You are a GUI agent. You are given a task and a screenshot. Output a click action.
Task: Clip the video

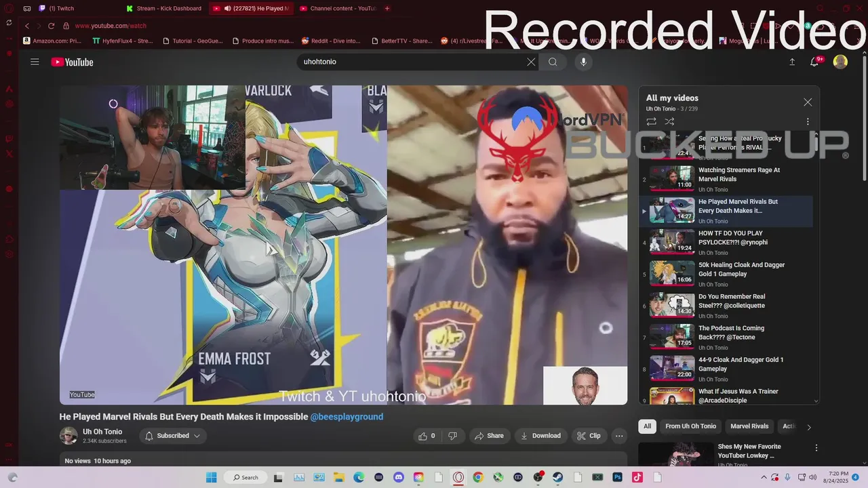589,436
